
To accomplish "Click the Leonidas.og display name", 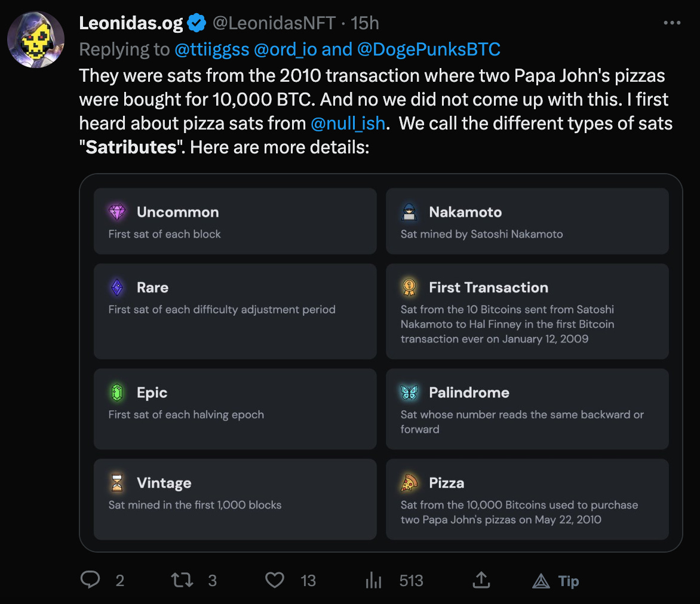I will (x=131, y=23).
